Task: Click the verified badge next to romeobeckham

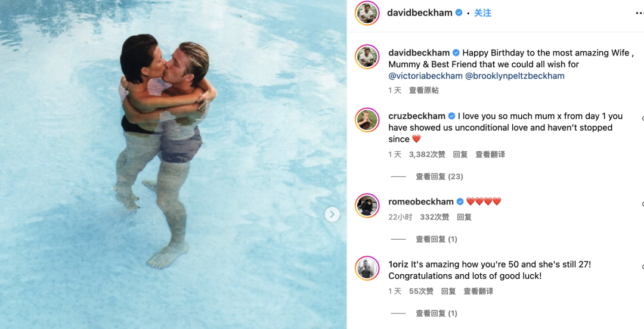Action: (x=460, y=201)
